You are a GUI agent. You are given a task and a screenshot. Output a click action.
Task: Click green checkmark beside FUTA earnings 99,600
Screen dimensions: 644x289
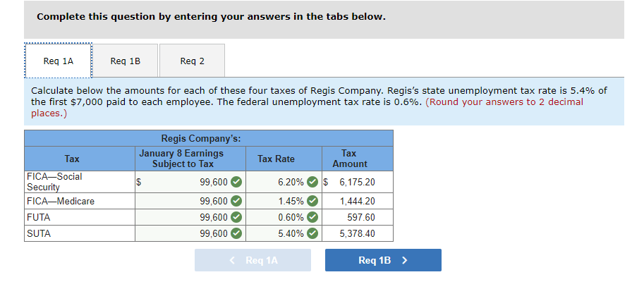click(x=236, y=217)
